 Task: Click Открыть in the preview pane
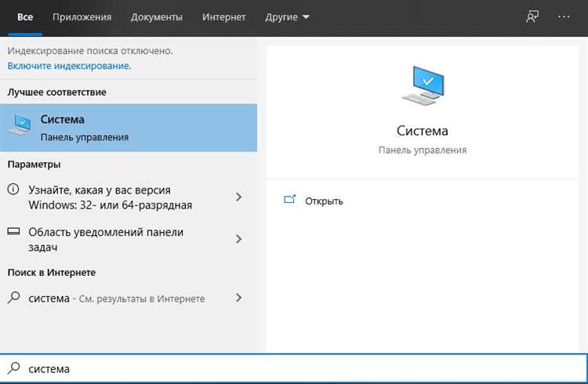[x=324, y=201]
